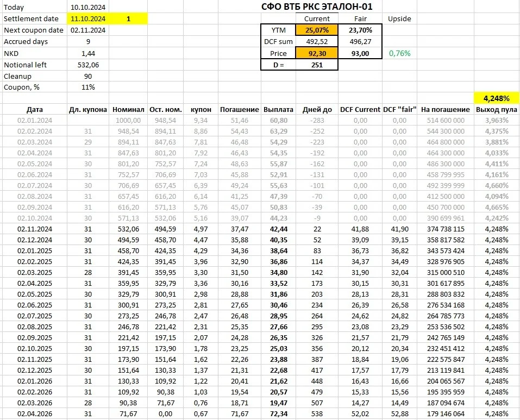
Task: Click the Cleanup value 90
Action: (88, 76)
